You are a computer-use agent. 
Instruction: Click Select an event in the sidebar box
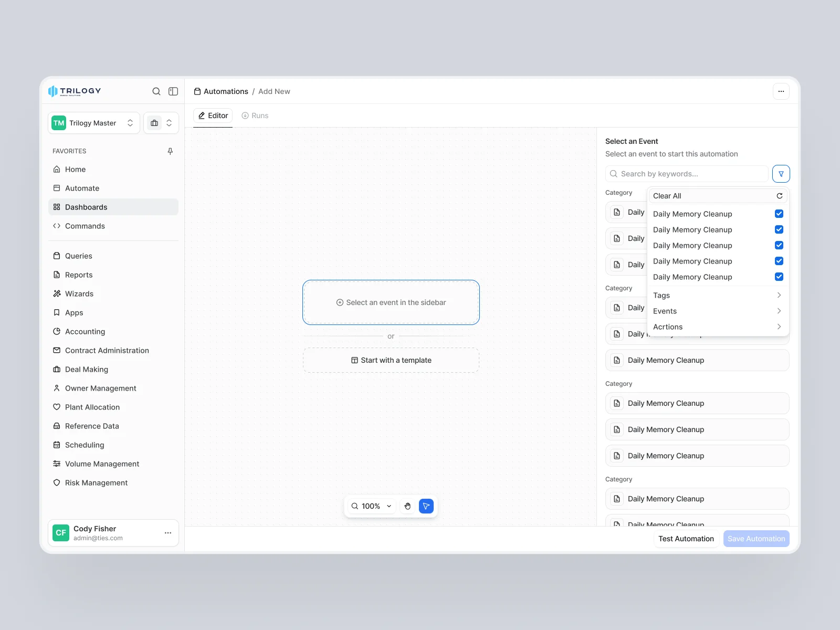pyautogui.click(x=391, y=302)
